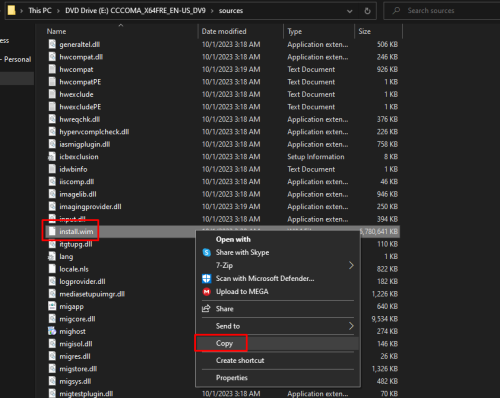The image size is (500, 398).
Task: Select hypervcomplcheck.dll file name
Action: point(94,132)
